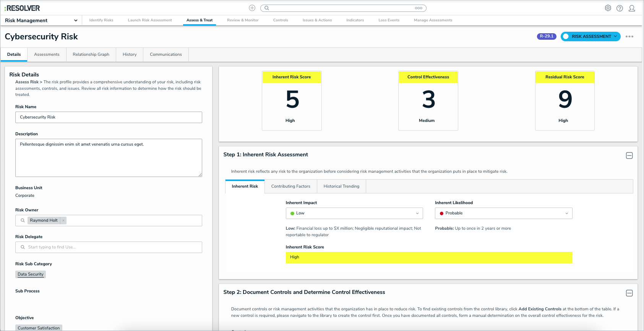This screenshot has height=331, width=644.
Task: Remove Raymond Holt from Risk Owner
Action: (63, 221)
